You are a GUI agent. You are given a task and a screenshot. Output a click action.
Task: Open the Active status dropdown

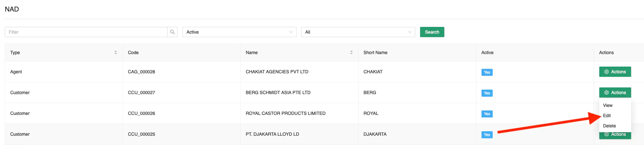239,32
